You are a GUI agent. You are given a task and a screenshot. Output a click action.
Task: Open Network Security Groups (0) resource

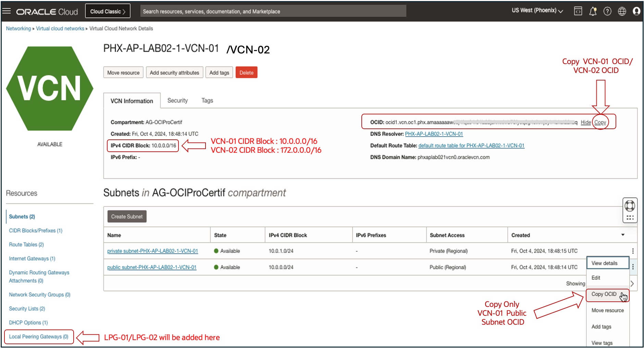(x=39, y=295)
